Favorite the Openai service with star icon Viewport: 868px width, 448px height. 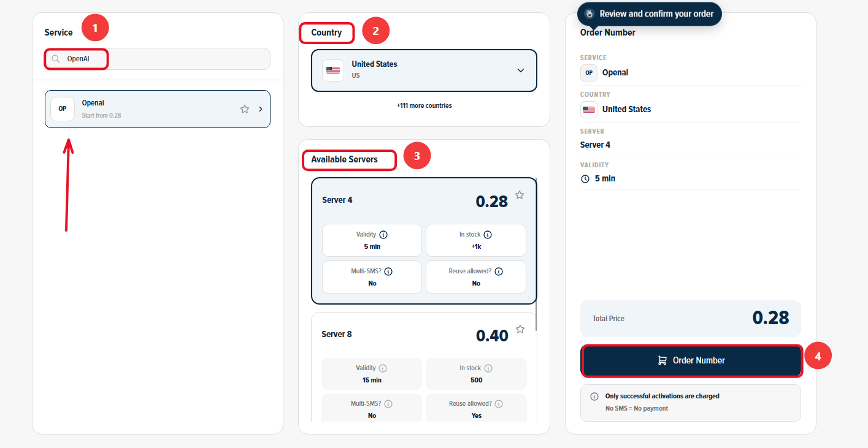245,109
